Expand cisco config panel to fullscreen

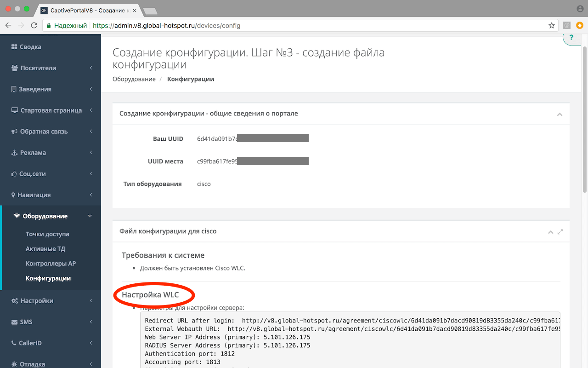coord(560,232)
